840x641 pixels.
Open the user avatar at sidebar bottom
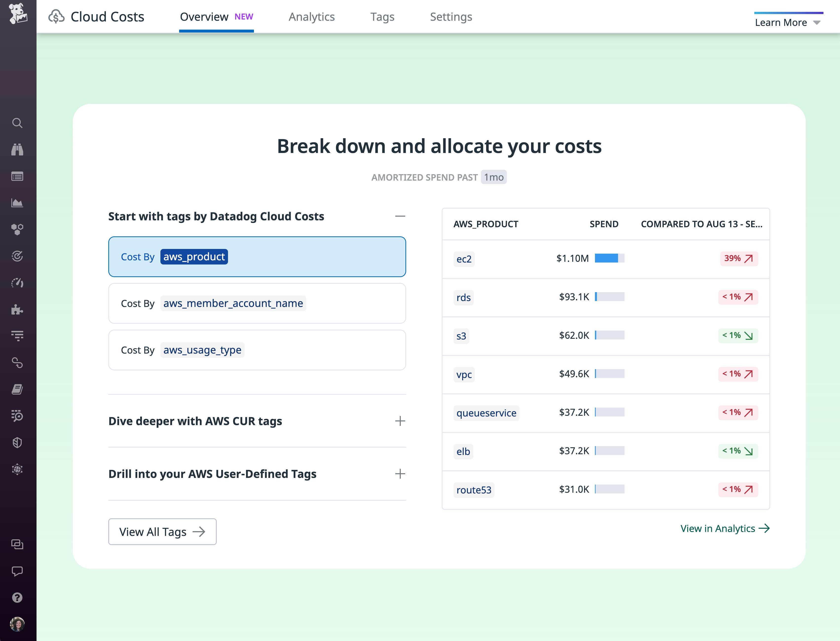pos(17,624)
